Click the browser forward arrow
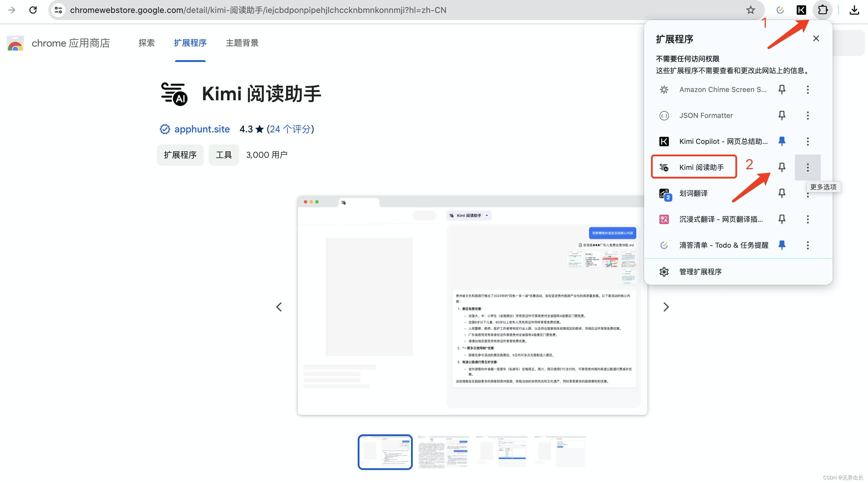868x483 pixels. click(12, 10)
